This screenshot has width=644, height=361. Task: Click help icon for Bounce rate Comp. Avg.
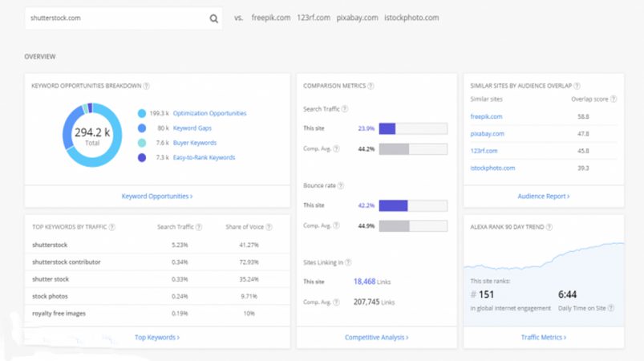point(336,225)
